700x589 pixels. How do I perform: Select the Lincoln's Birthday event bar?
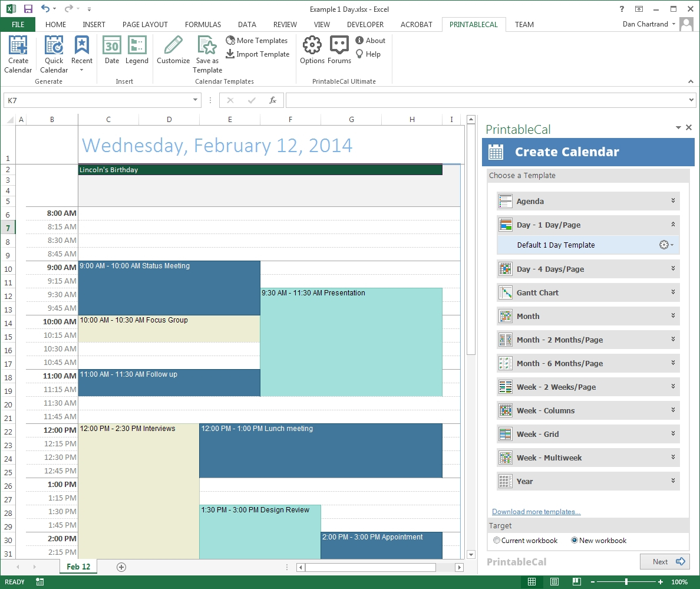coord(260,170)
